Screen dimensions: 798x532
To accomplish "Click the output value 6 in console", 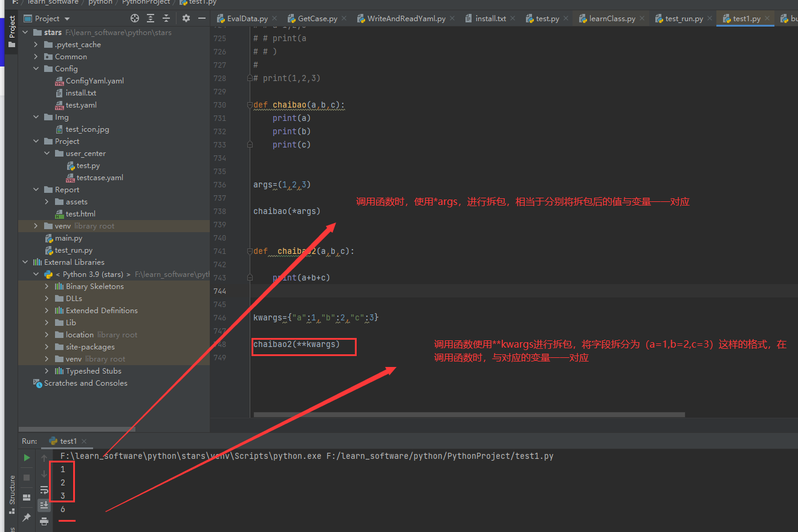I will click(x=63, y=509).
